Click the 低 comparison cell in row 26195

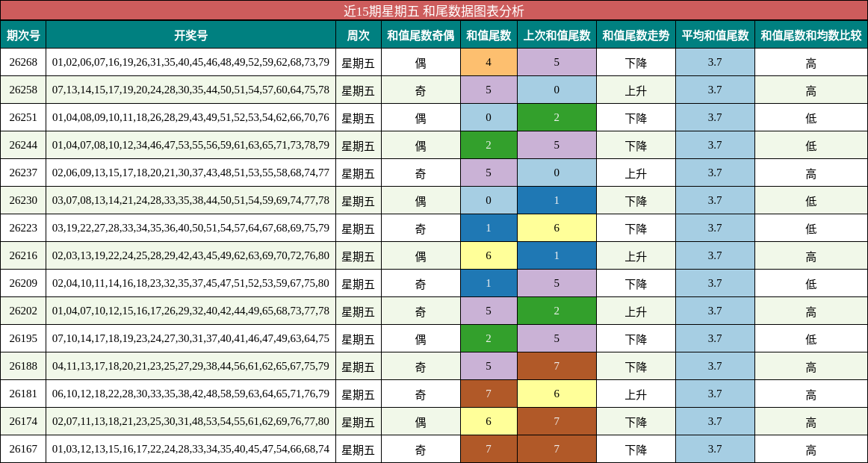tap(811, 339)
